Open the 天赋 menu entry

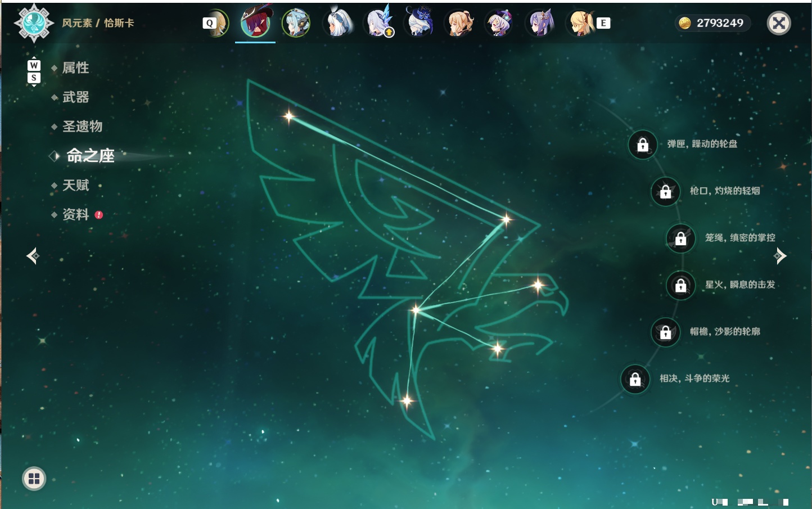tap(75, 185)
